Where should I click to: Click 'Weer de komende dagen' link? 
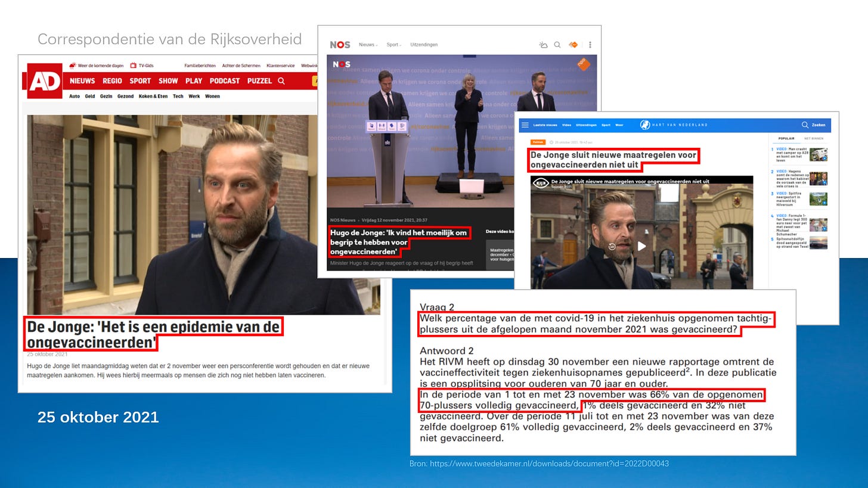click(x=101, y=66)
